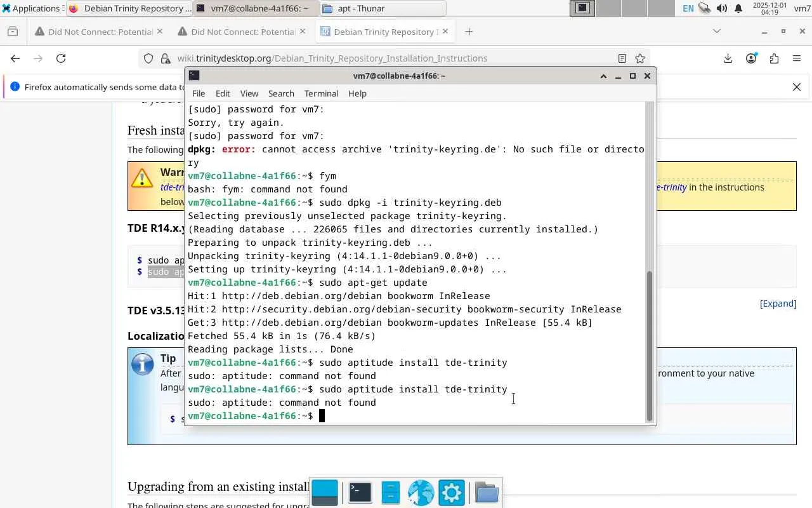Open the terminal View menu
Screen dimensions: 812x508
click(249, 93)
